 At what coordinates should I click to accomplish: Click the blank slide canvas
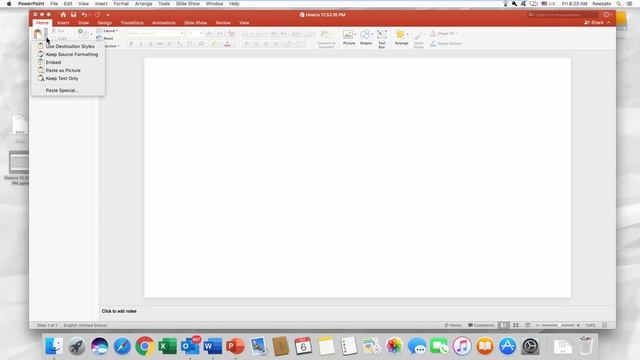coord(357,178)
